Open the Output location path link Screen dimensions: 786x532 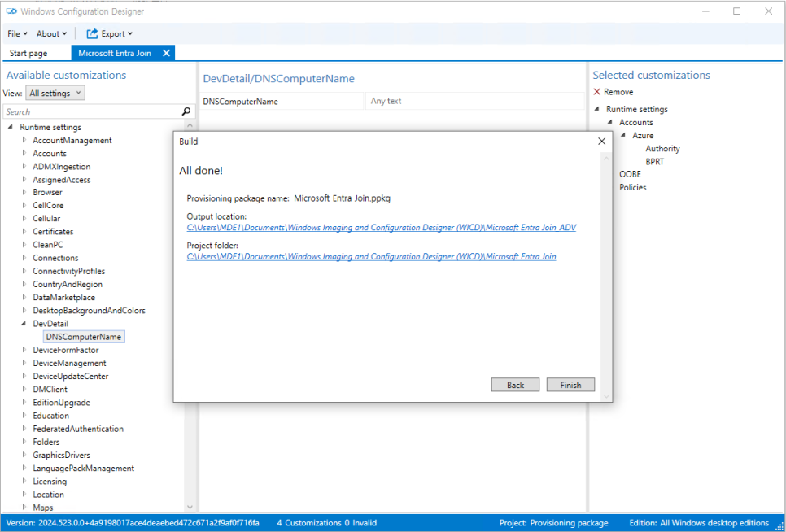(x=382, y=228)
